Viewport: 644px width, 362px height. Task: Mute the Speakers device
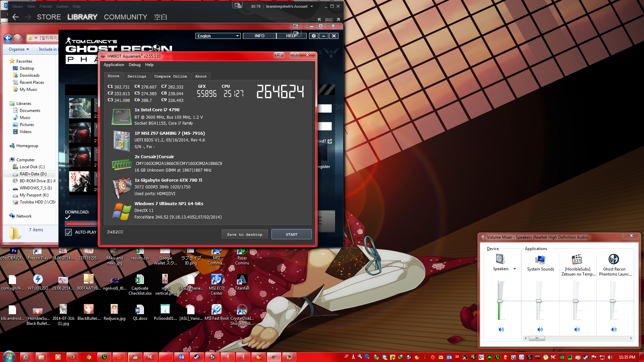coord(501,329)
